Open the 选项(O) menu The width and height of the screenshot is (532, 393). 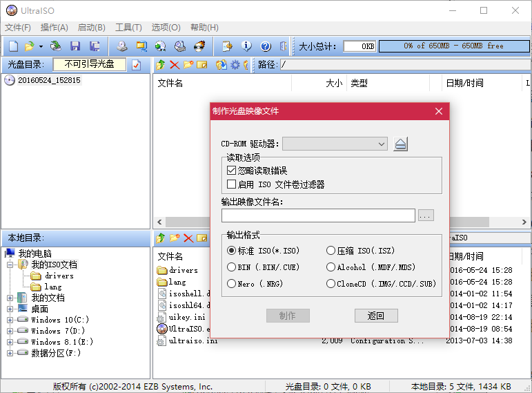[x=166, y=28]
